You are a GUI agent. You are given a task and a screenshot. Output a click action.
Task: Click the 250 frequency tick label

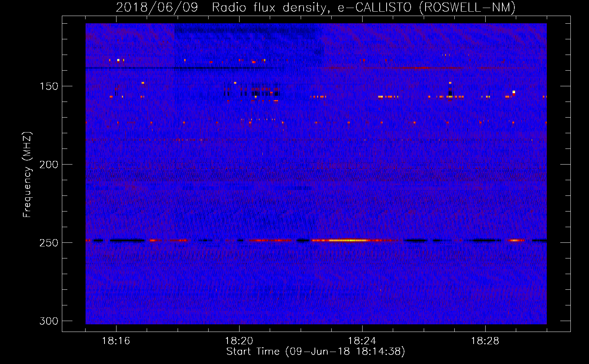tap(49, 243)
